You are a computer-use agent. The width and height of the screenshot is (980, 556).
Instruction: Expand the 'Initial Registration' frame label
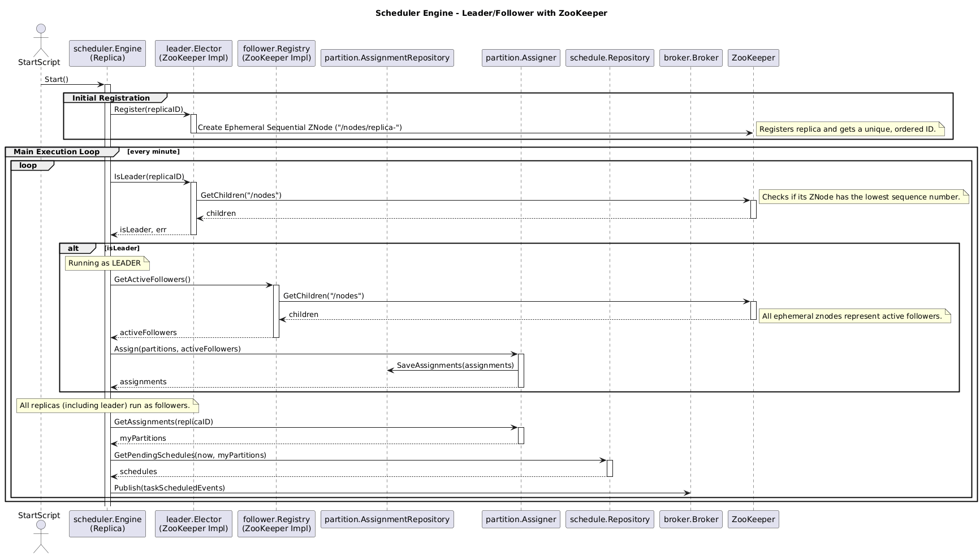[x=110, y=98]
